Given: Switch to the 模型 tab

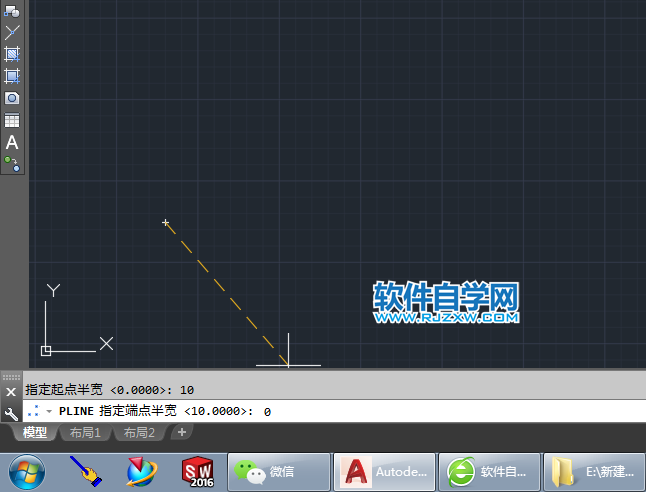Looking at the screenshot, I should pyautogui.click(x=35, y=432).
